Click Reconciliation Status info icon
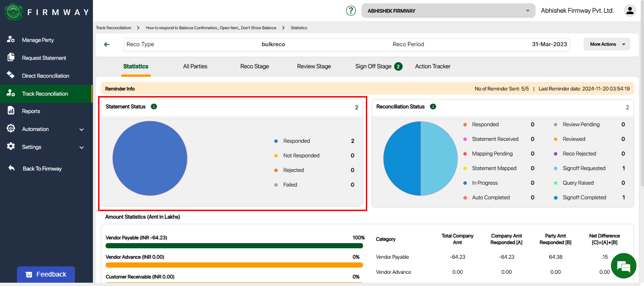This screenshot has width=644, height=286. [433, 106]
